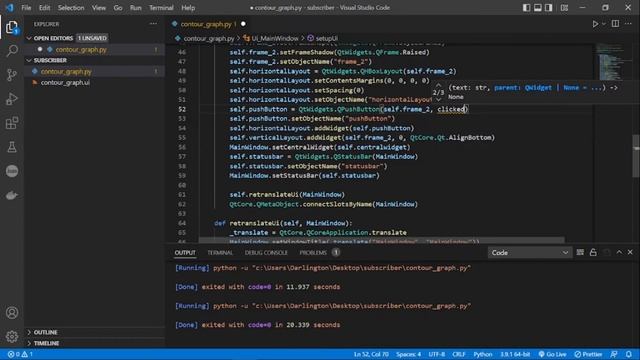Select contour_graph.py in SUBSCRIBER folder
This screenshot has height=360, width=640.
coord(66,71)
